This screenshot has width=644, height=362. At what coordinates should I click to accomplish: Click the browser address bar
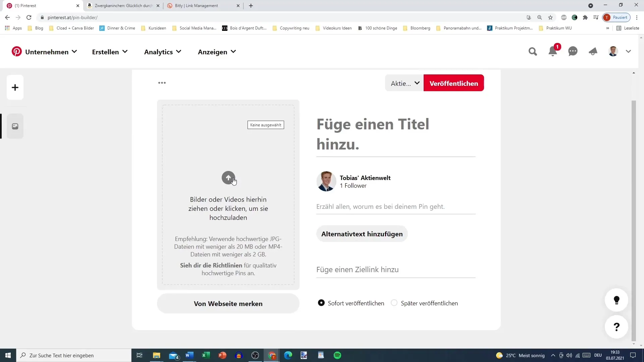tap(282, 17)
